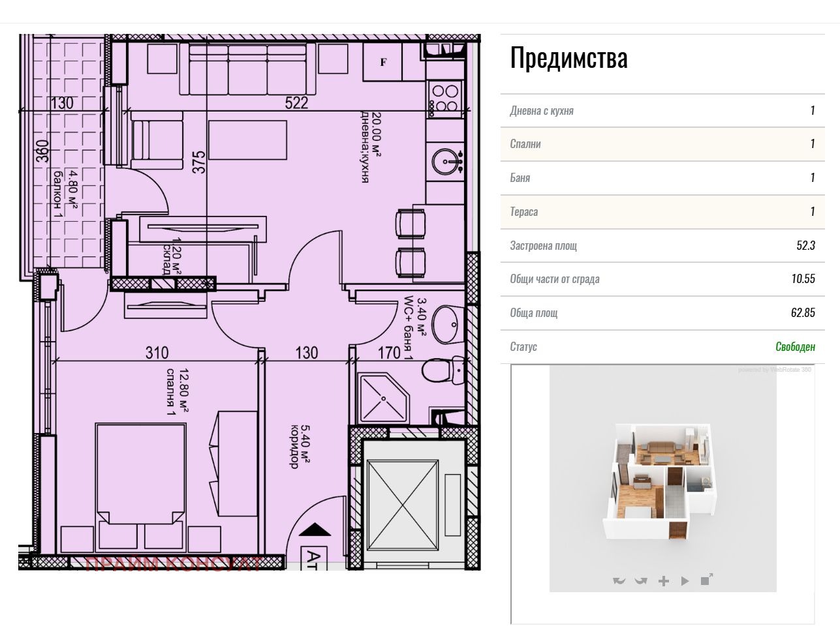Play the 3D model rotation

point(685,580)
